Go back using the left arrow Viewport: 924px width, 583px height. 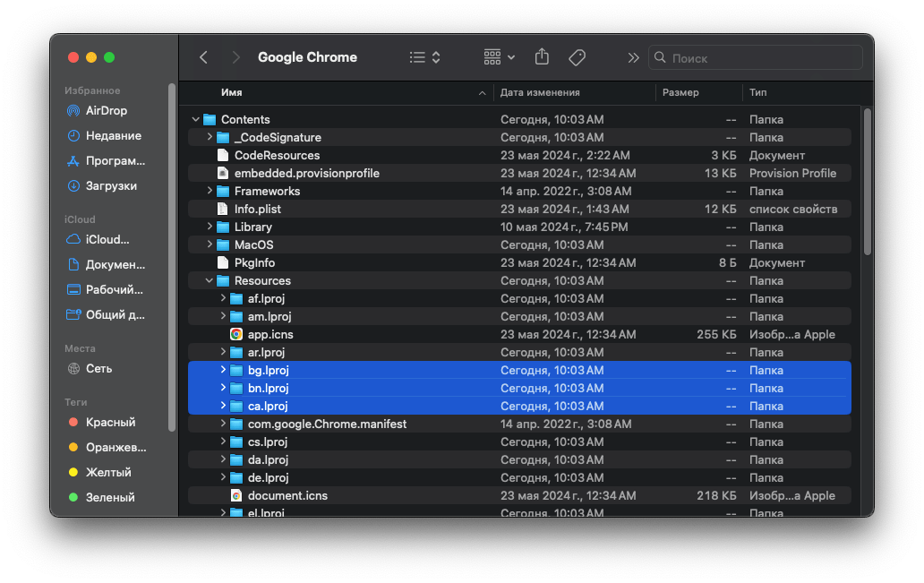(204, 57)
